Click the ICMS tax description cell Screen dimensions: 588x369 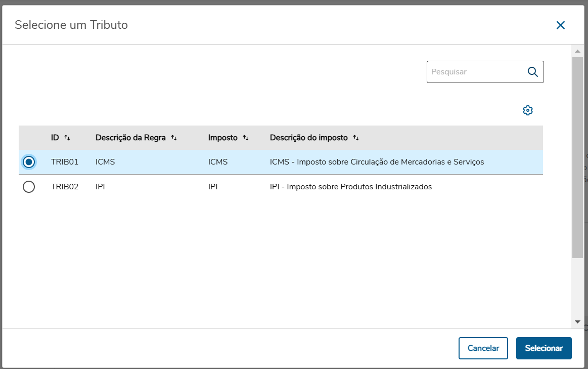tap(377, 162)
